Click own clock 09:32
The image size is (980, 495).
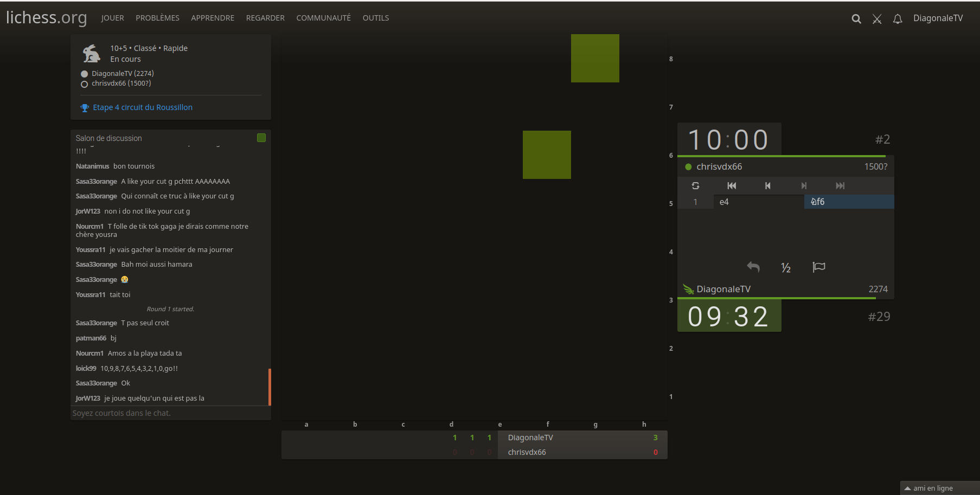[x=729, y=316]
